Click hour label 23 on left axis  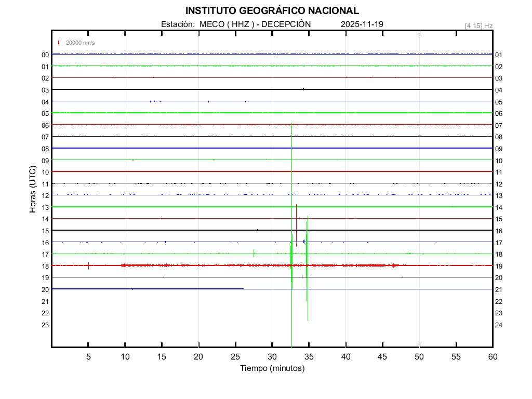pyautogui.click(x=45, y=325)
